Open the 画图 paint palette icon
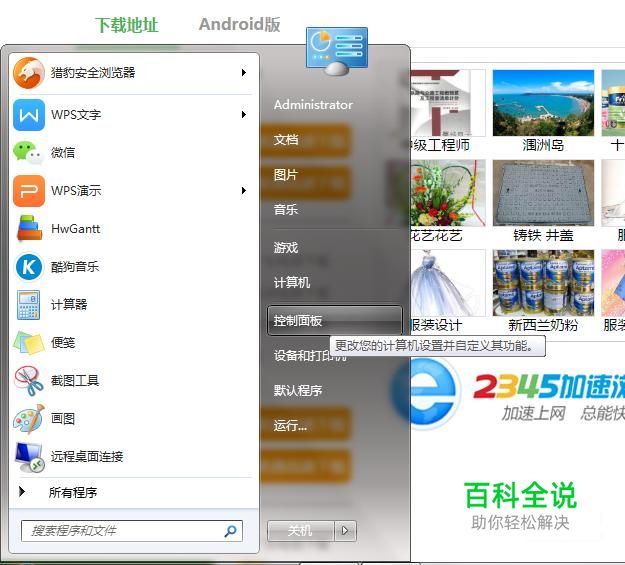 point(28,419)
